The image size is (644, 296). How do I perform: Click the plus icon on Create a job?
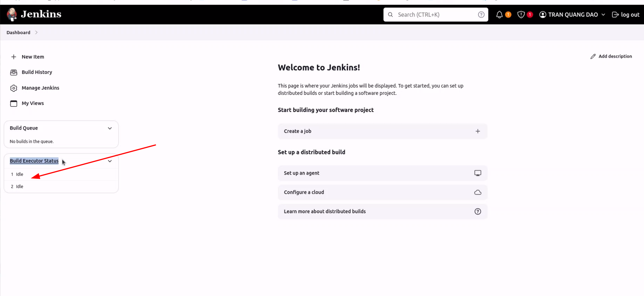click(478, 131)
